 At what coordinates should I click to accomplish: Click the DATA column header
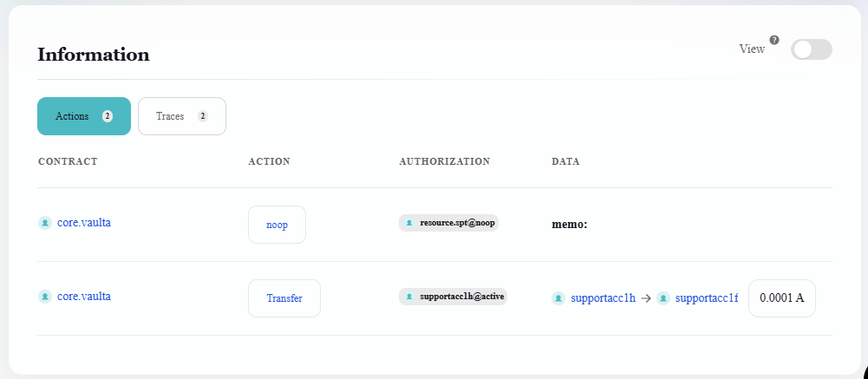[565, 161]
